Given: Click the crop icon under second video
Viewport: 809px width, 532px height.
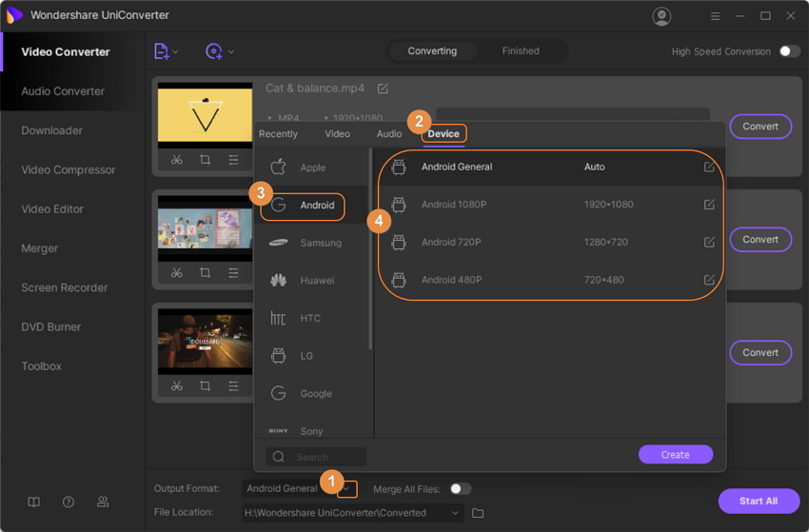Looking at the screenshot, I should (205, 273).
